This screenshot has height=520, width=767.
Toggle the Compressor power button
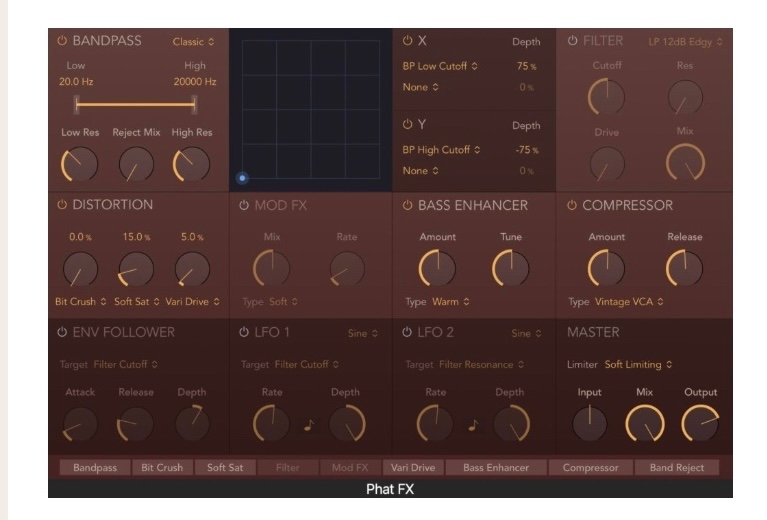coord(572,205)
